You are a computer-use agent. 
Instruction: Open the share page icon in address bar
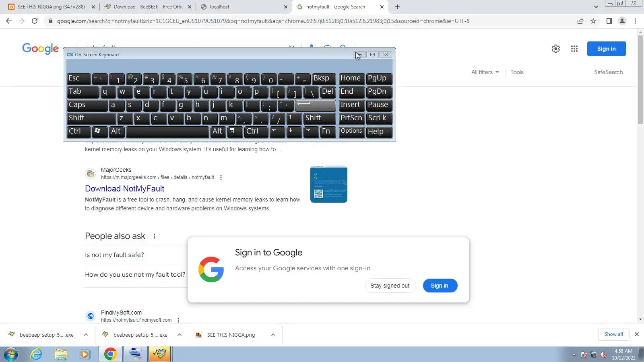(x=580, y=21)
